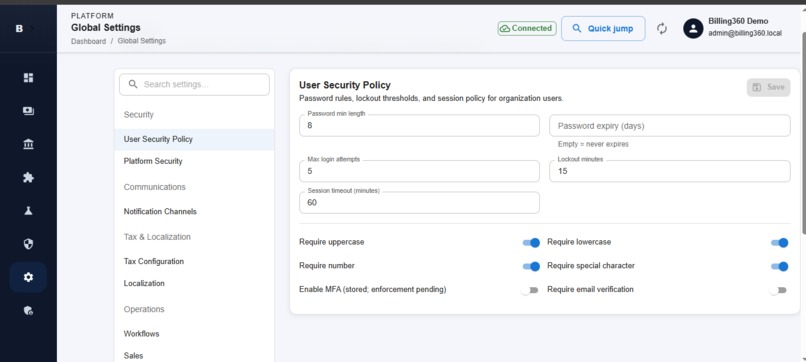This screenshot has height=362, width=806.
Task: Open the puzzle-piece extensions icon in sidebar
Action: (28, 177)
